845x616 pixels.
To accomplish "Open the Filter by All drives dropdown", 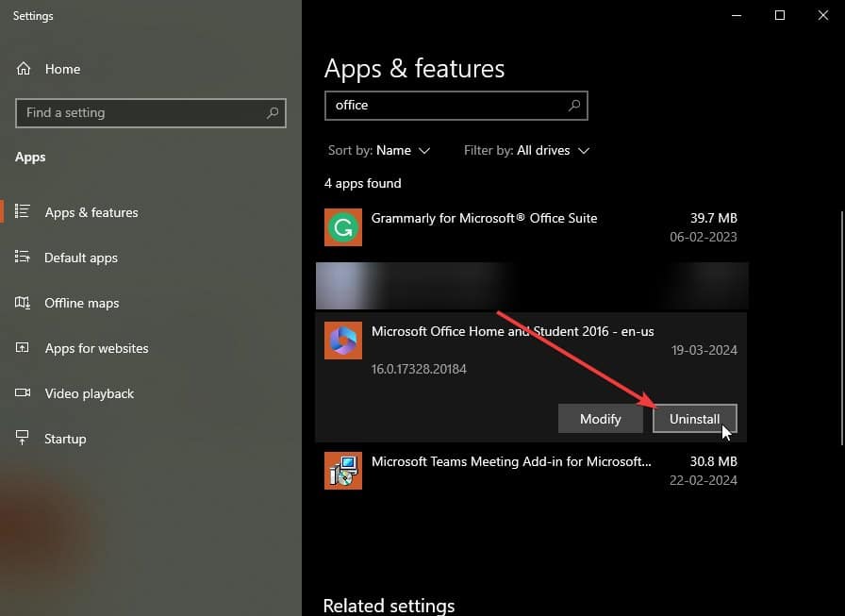I will [x=526, y=150].
